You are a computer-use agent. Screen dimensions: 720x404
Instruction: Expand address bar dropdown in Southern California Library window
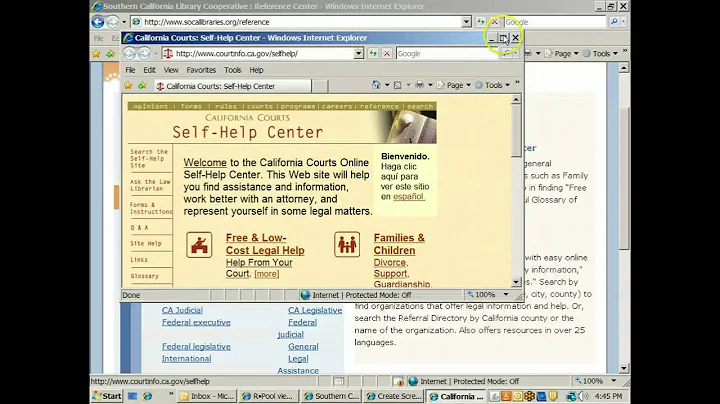coord(466,22)
